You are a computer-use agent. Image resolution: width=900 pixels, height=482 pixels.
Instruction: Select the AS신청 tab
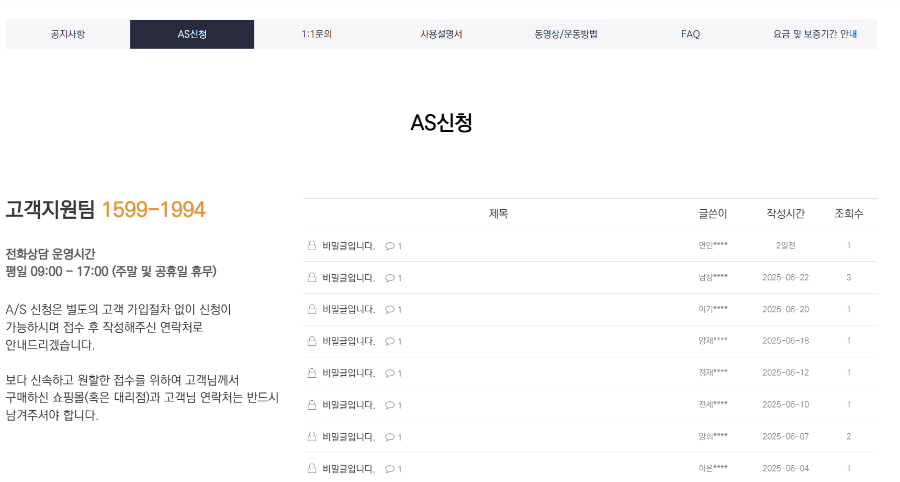(192, 34)
